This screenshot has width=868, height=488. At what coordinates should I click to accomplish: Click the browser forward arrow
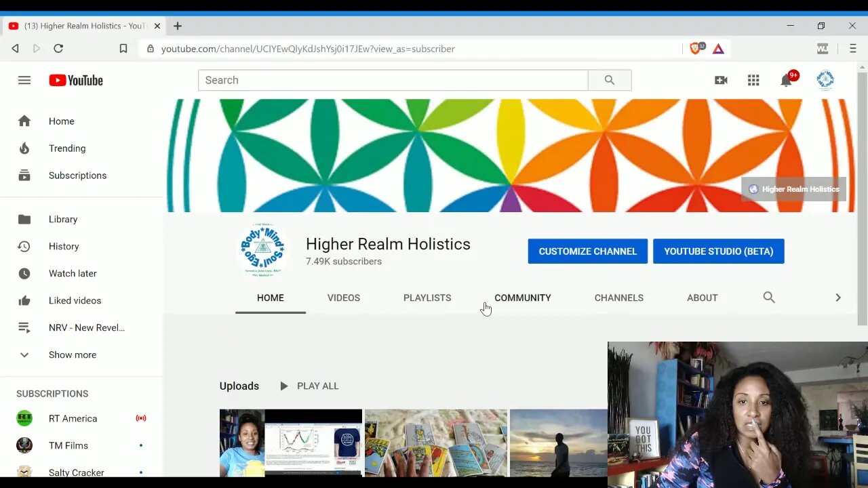tap(37, 49)
